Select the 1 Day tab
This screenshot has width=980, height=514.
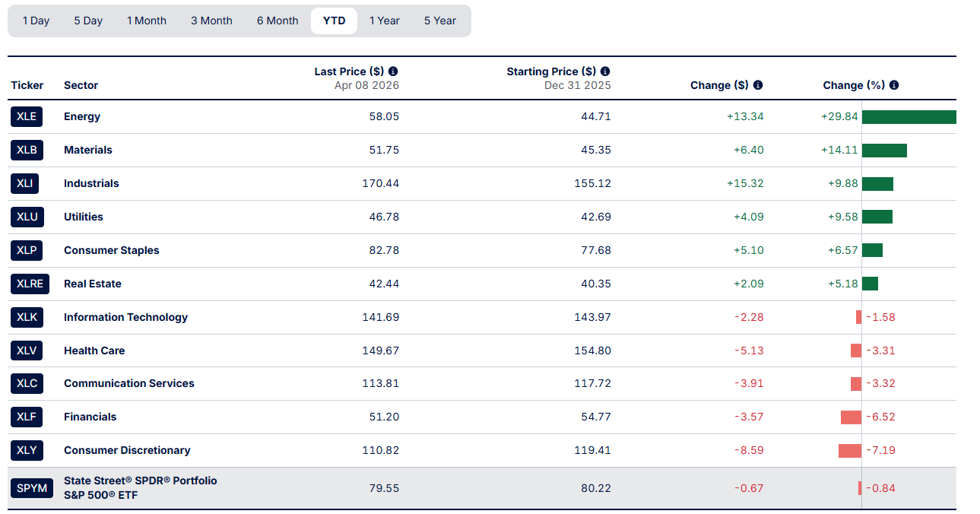[x=36, y=21]
